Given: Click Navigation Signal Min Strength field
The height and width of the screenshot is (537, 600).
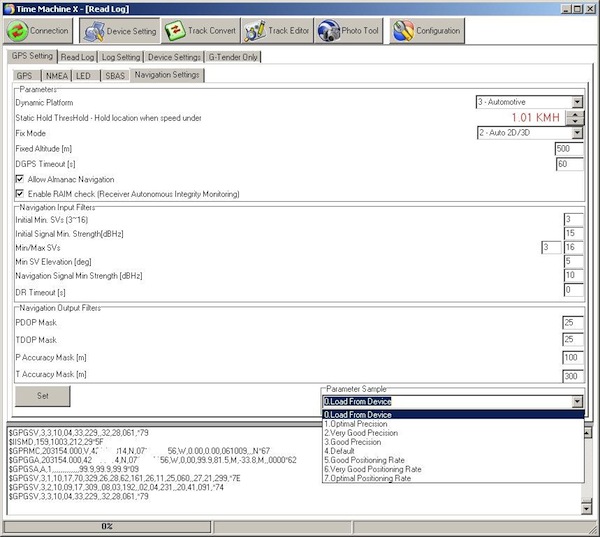Looking at the screenshot, I should click(573, 275).
